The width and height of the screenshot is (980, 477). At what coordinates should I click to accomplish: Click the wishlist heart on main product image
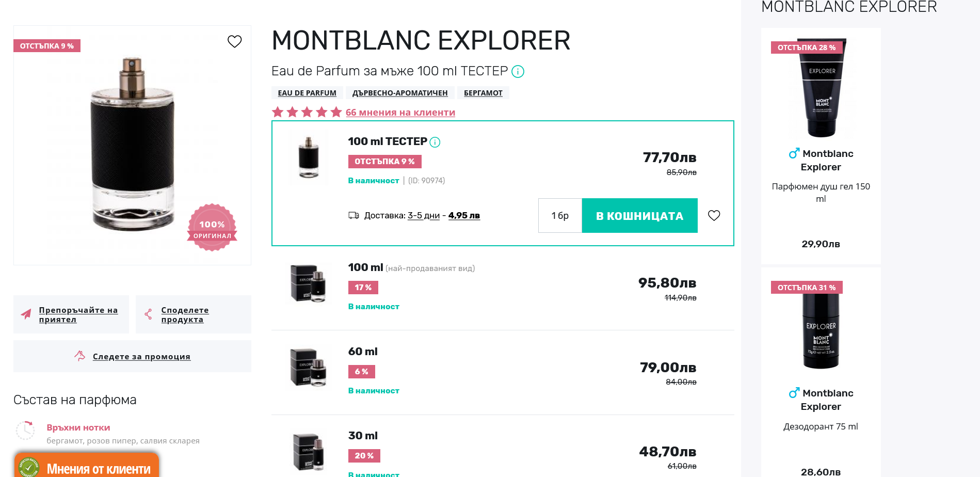pos(235,41)
